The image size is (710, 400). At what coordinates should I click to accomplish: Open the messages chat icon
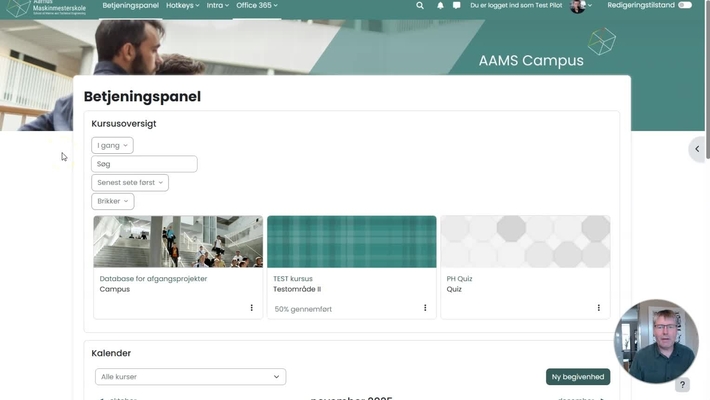[457, 5]
